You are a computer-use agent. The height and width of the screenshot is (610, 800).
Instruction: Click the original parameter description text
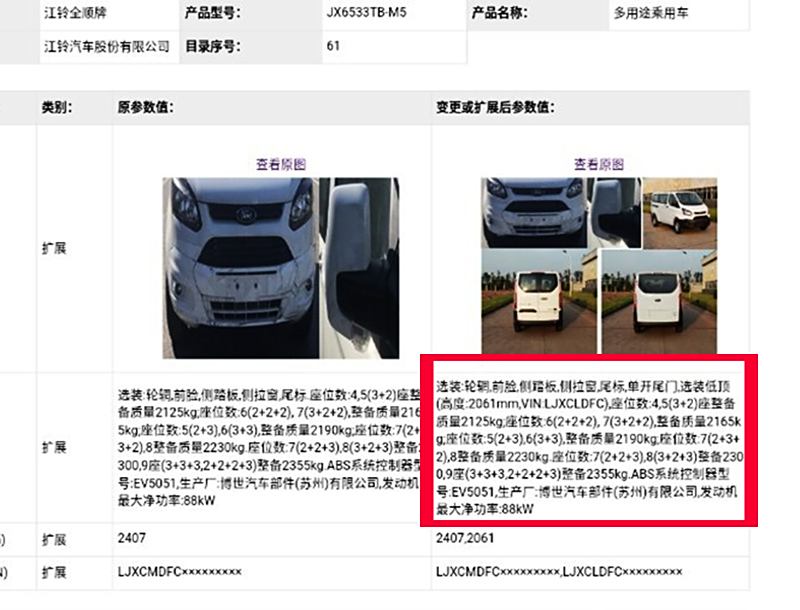coord(269,447)
